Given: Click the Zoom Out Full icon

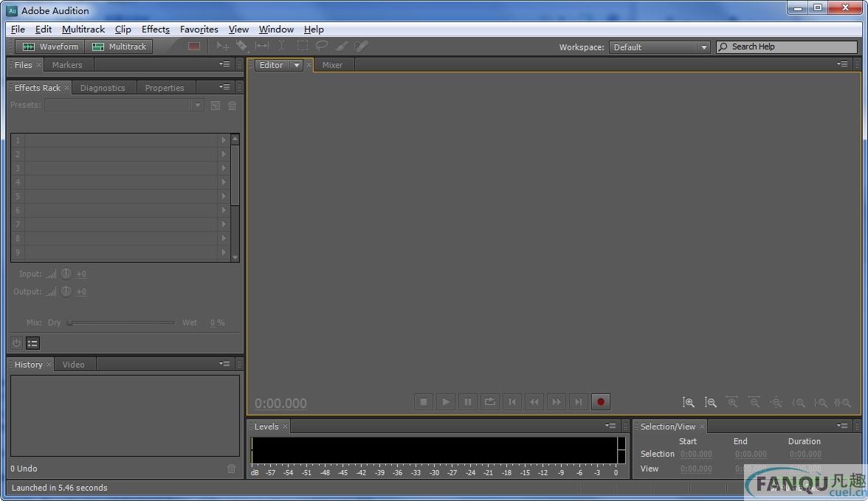Looking at the screenshot, I should click(776, 402).
